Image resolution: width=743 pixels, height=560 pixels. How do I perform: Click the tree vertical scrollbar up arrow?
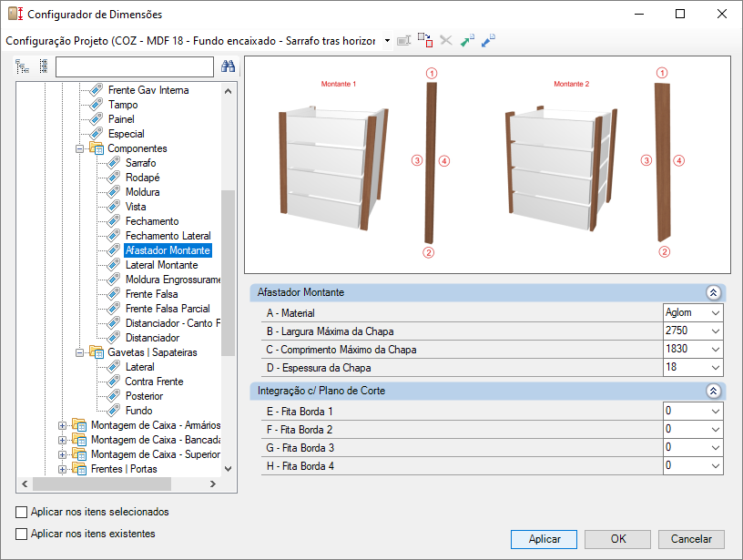click(228, 91)
